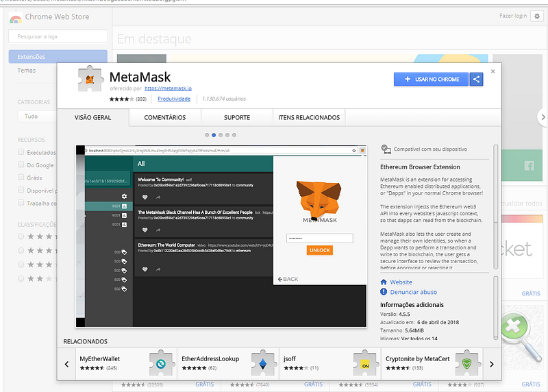Click the additional info scrollbar
Viewport: 548px width, 392px height.
coord(495,308)
